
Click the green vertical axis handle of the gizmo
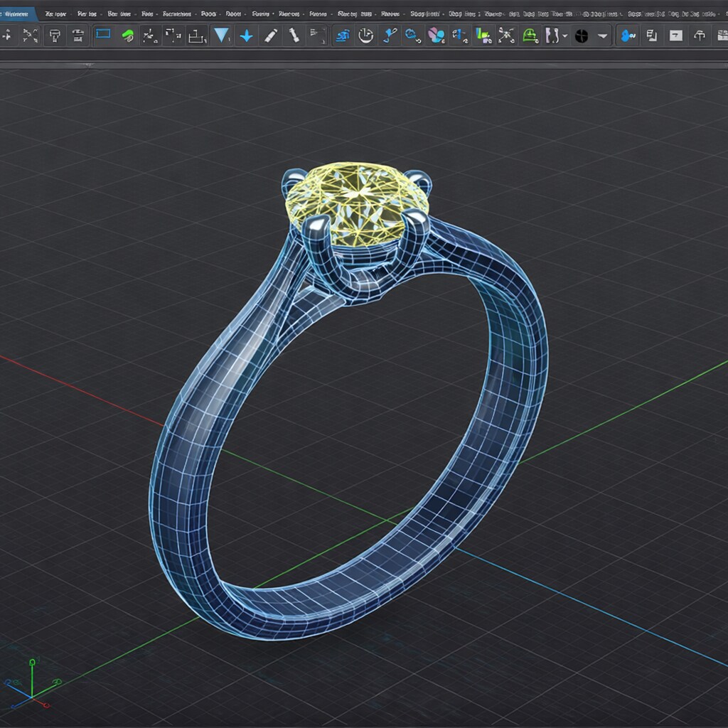[32, 663]
